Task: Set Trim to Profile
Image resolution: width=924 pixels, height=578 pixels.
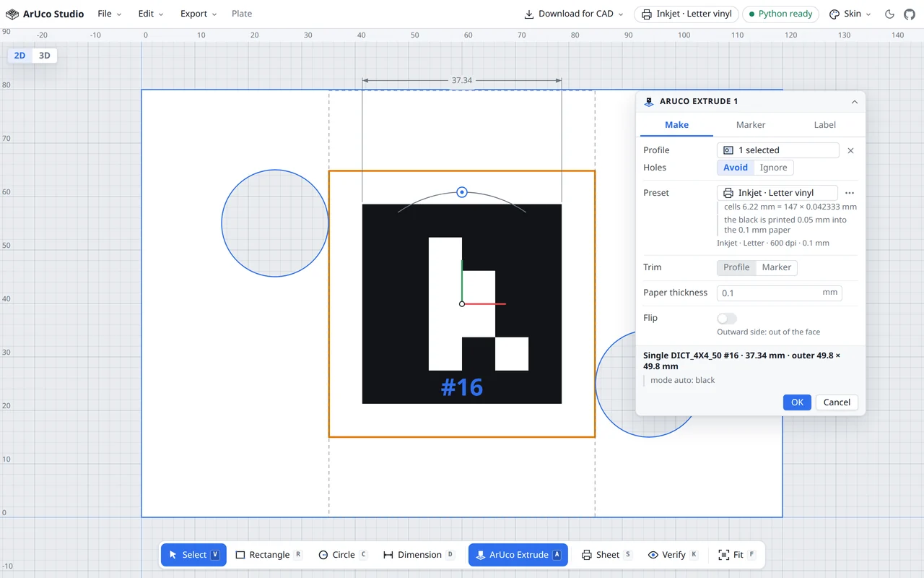Action: 736,267
